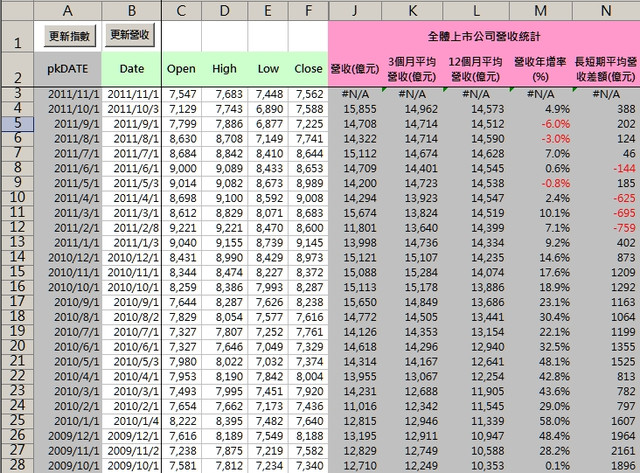Screen dimensions: 640x473
Task: Select column F header
Action: (x=308, y=10)
